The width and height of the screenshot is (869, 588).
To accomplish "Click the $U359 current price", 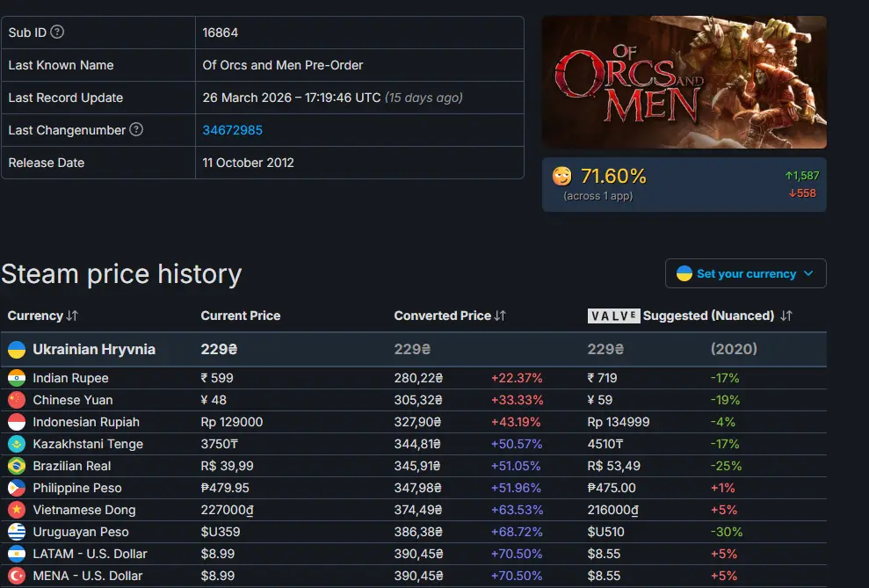I will 221,532.
